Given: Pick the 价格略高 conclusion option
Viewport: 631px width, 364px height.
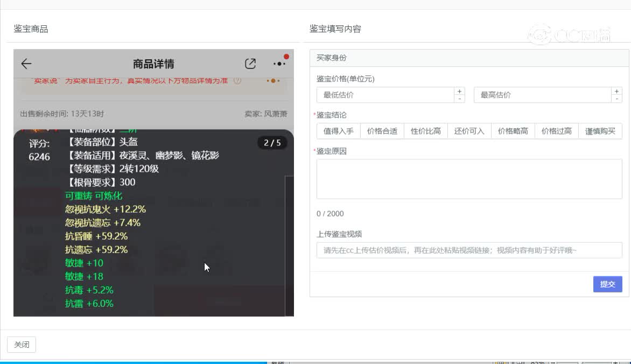Looking at the screenshot, I should pos(513,131).
